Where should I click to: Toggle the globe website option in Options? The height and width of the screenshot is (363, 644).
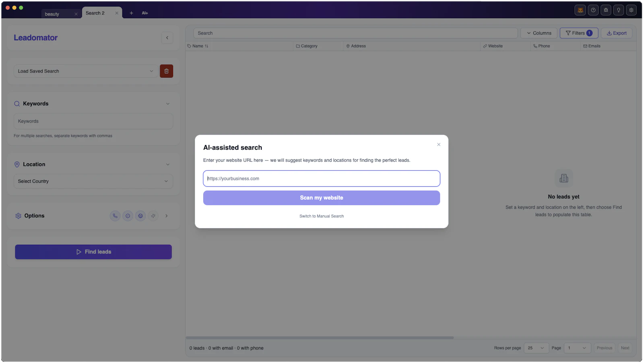pyautogui.click(x=140, y=216)
